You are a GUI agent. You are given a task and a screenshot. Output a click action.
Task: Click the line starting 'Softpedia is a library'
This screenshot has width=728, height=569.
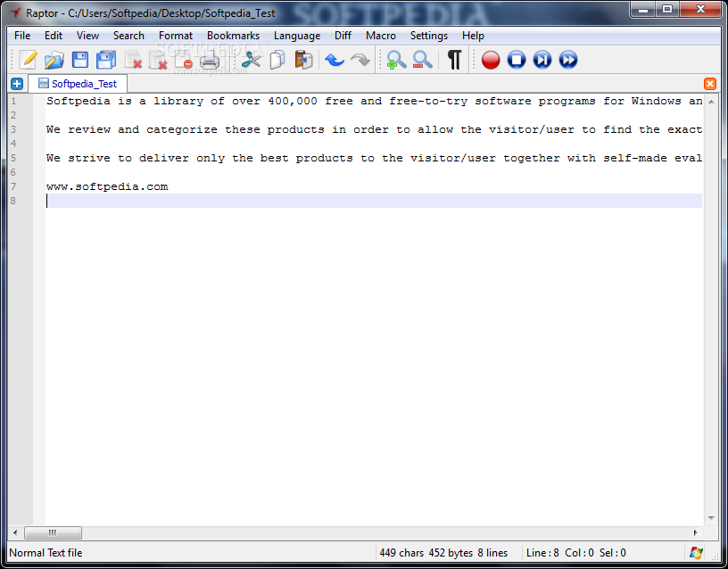pyautogui.click(x=374, y=101)
